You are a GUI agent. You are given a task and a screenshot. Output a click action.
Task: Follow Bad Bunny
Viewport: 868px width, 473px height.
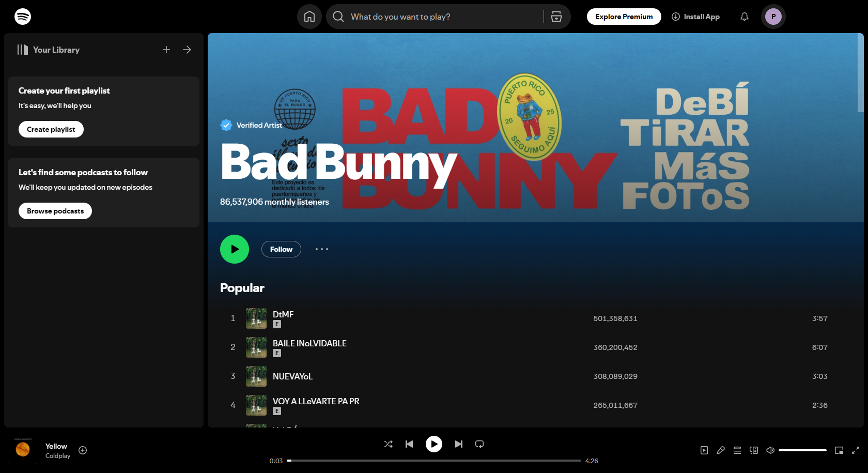click(281, 249)
